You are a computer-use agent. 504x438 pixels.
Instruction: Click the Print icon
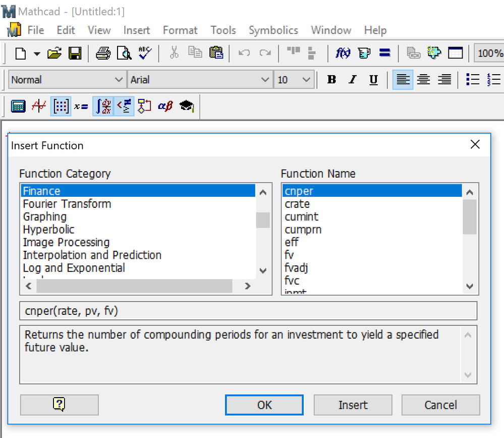coord(103,53)
